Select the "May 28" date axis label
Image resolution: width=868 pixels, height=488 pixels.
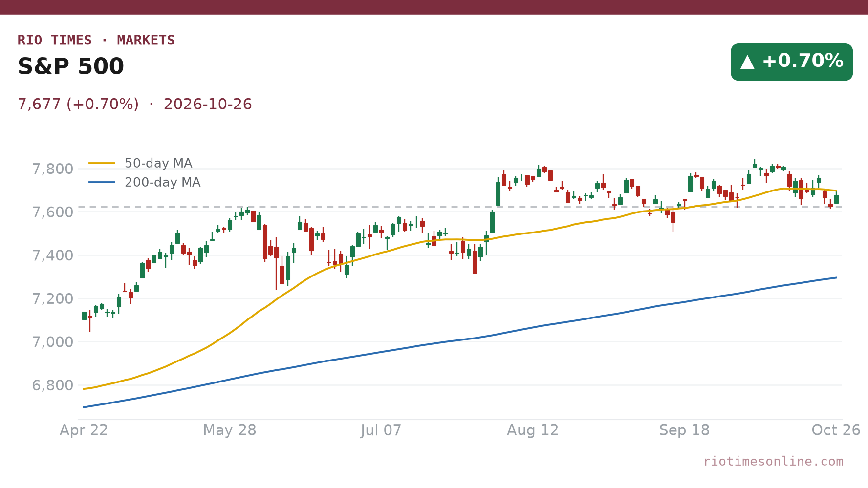(230, 430)
